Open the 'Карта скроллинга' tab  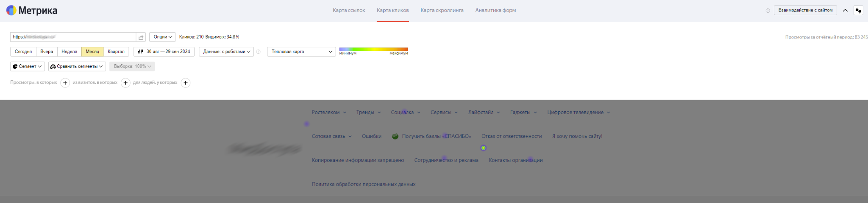point(442,11)
